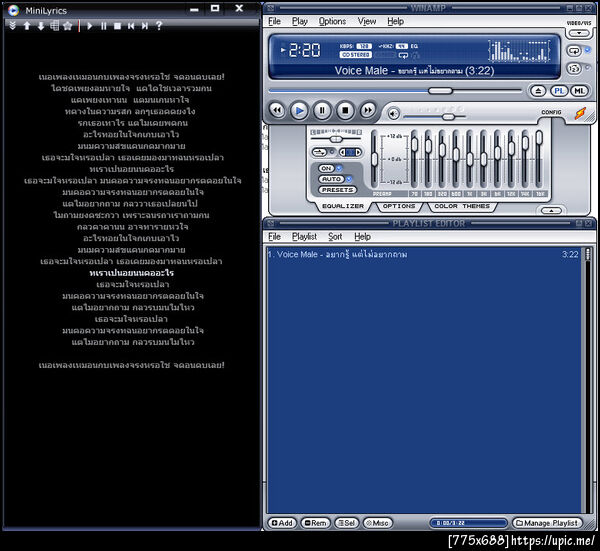Click next track icon in MiniLyrics toolbar

coord(145,26)
